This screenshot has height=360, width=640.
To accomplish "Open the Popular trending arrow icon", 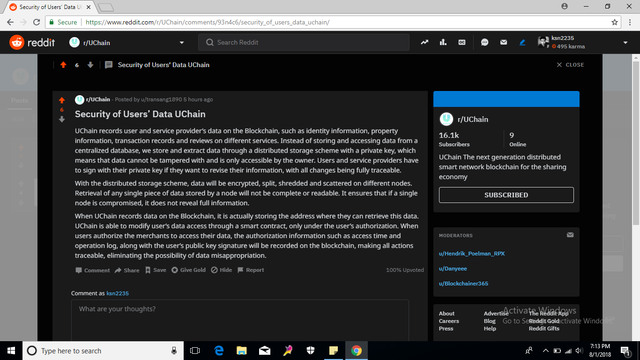I will [x=424, y=42].
